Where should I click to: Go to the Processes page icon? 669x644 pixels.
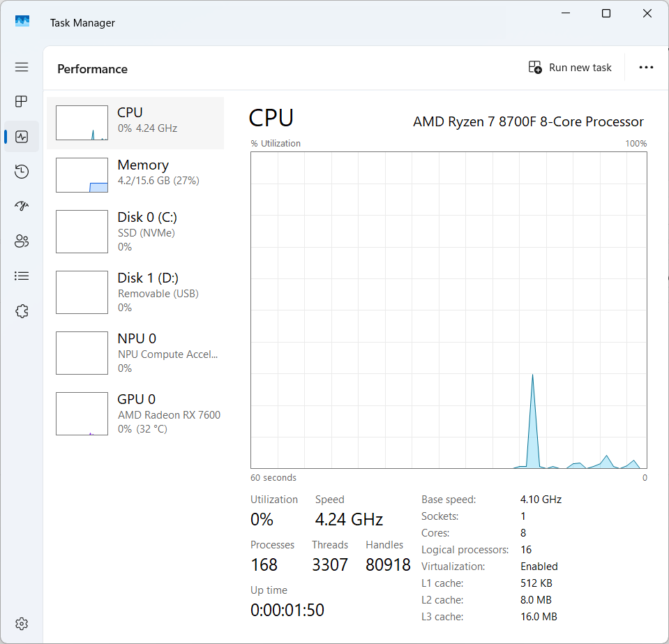[x=22, y=102]
